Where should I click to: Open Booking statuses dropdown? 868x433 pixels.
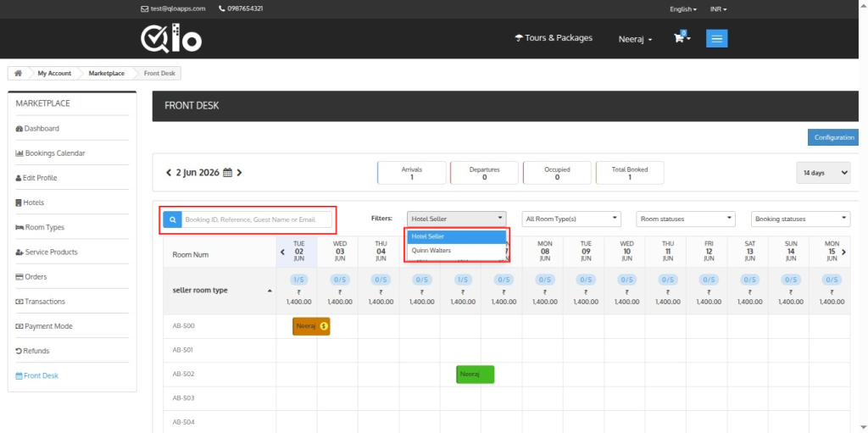[800, 219]
